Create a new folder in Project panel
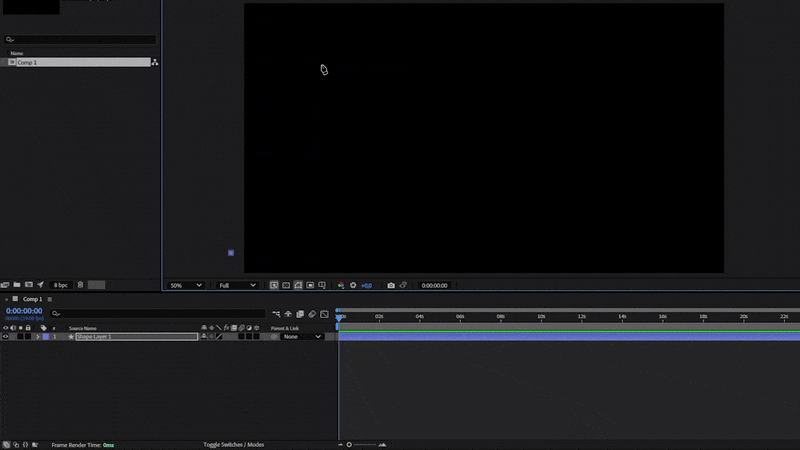 point(17,285)
